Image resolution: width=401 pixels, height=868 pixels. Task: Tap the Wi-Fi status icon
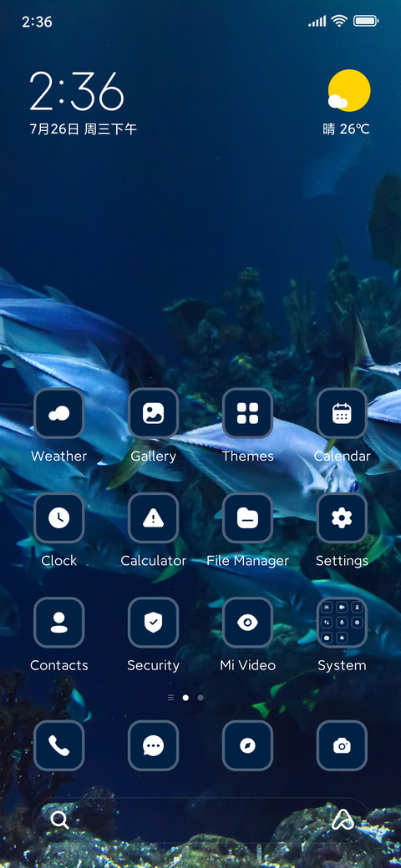(x=339, y=21)
